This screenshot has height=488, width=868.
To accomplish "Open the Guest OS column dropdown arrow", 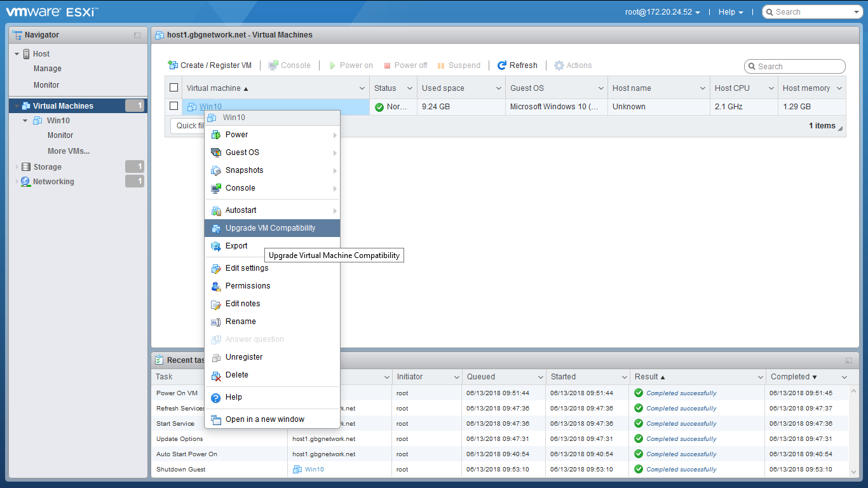I will [x=600, y=88].
